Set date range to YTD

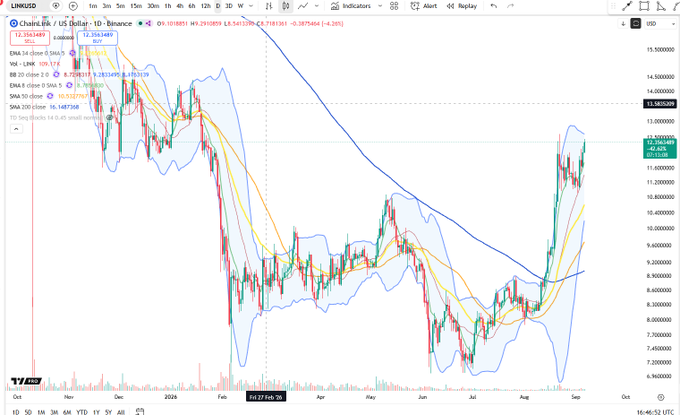[82, 412]
